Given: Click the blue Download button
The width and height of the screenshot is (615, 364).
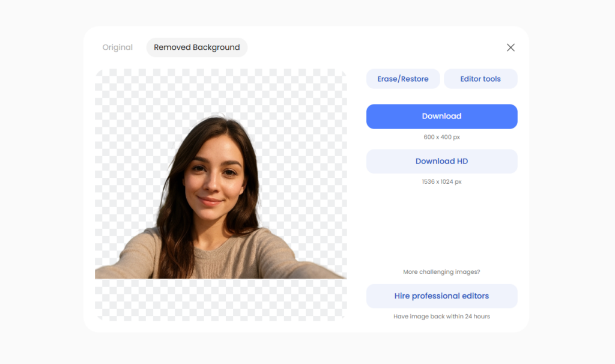Looking at the screenshot, I should pos(441,117).
